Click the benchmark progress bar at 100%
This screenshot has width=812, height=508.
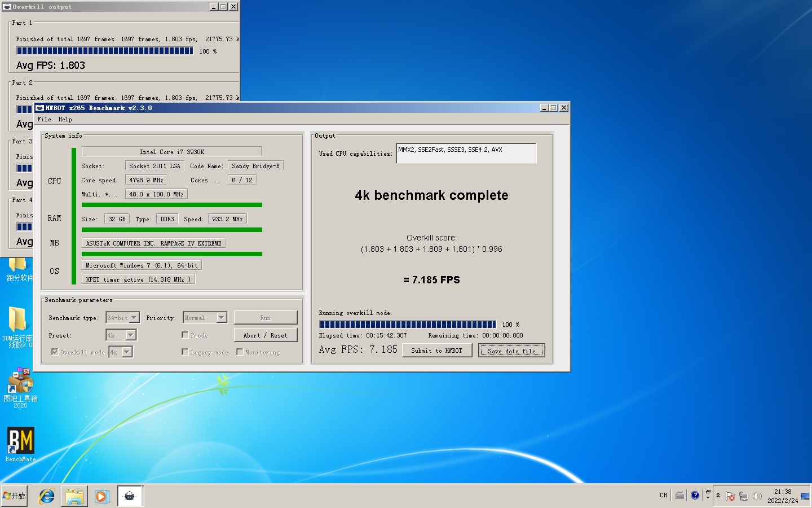pos(408,325)
